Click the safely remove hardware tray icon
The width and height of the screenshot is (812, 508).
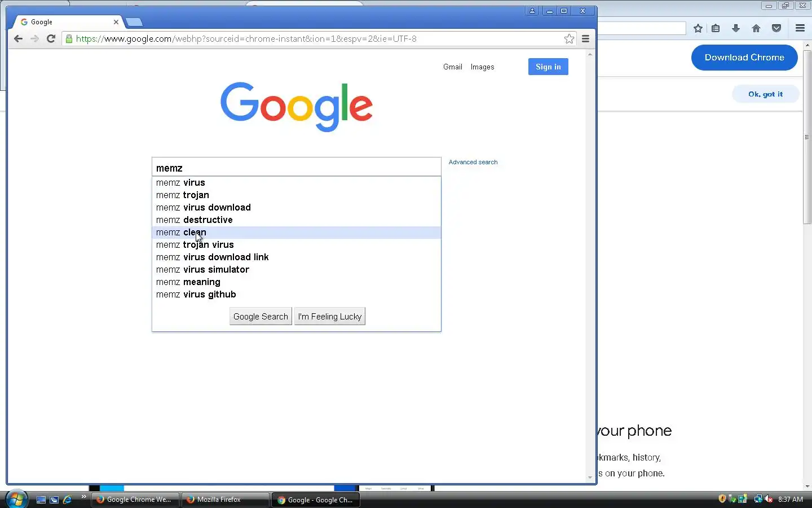[x=732, y=499]
